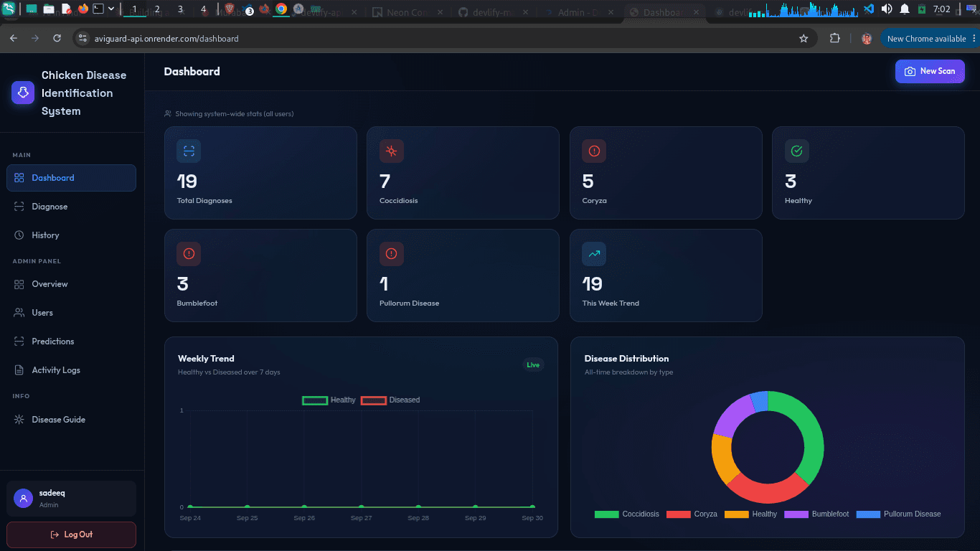Toggle Pullorum Disease legend swatch
The image size is (980, 551).
(868, 514)
